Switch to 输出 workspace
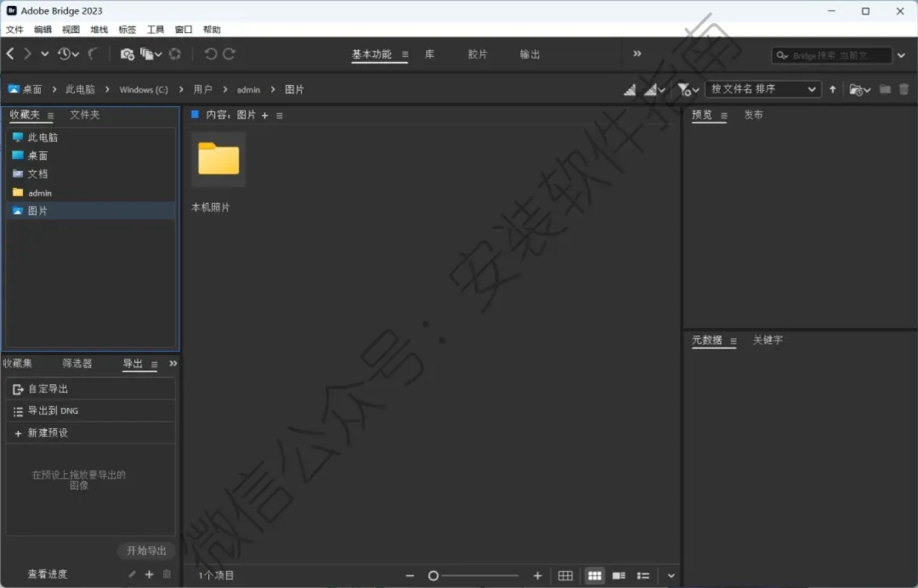This screenshot has height=588, width=918. 530,54
